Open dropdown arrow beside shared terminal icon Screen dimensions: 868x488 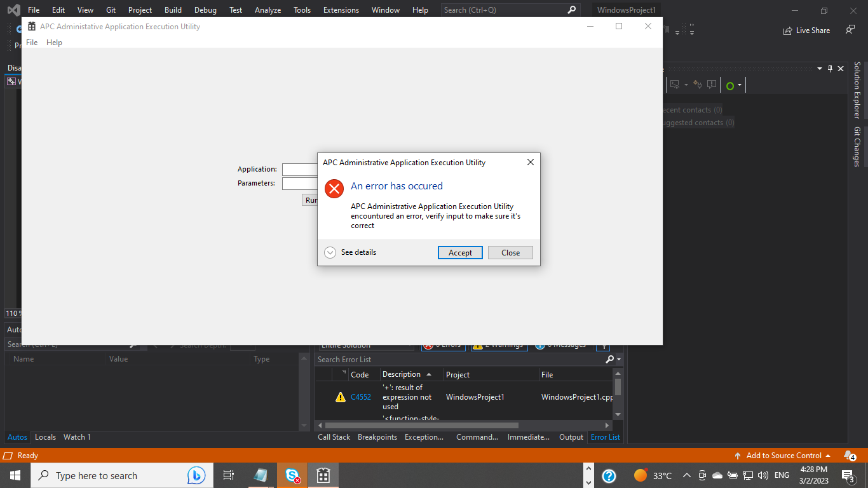coord(686,85)
